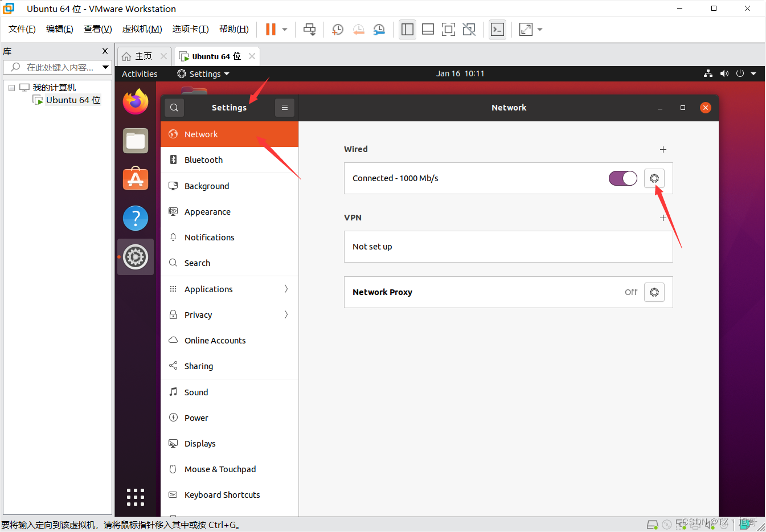Click the volume icon in Ubuntu top bar

(724, 73)
